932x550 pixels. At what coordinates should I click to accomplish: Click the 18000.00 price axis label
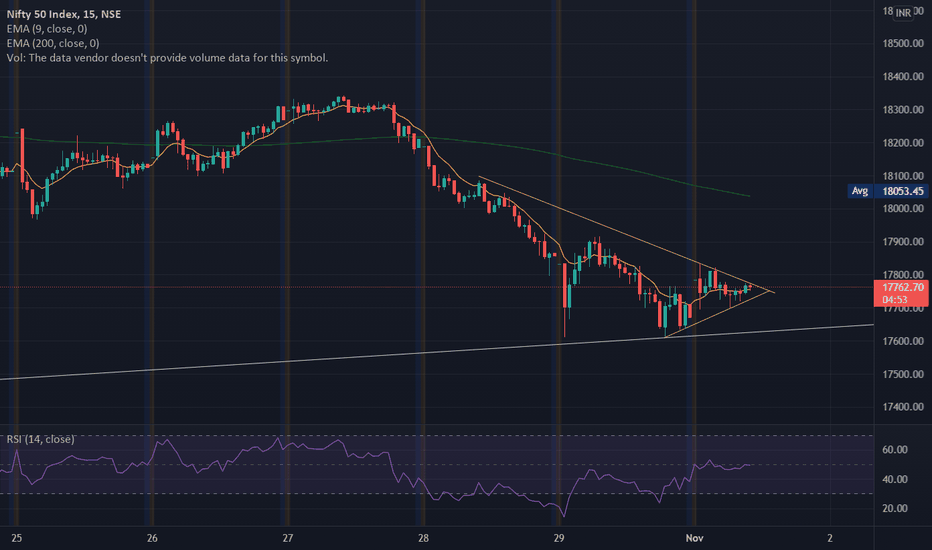click(903, 209)
